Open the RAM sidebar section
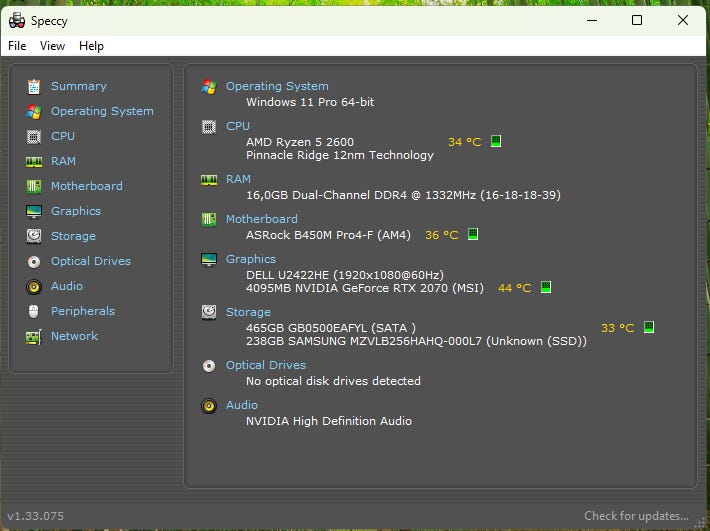The image size is (710, 531). [63, 161]
